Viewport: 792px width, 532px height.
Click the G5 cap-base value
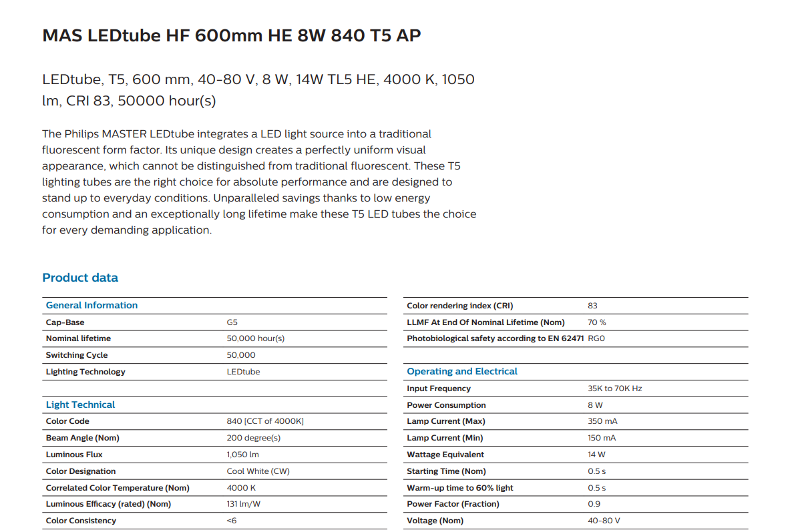(232, 322)
